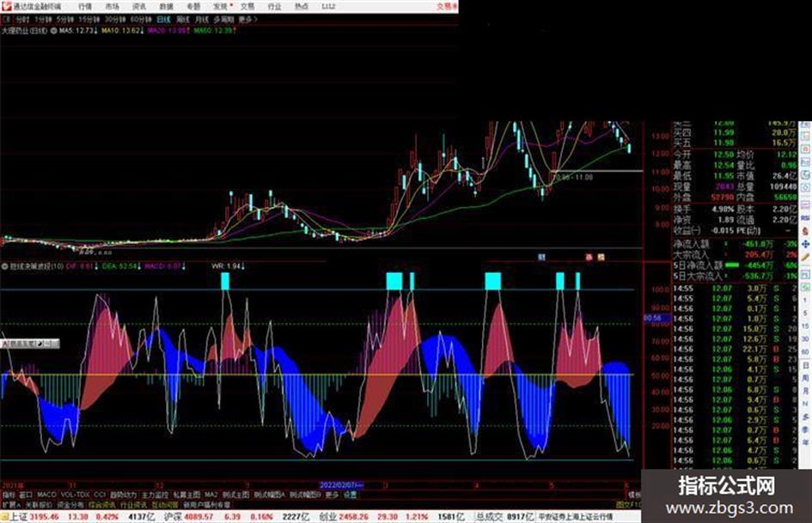Select the 1-minute shortcut in right sidebar
The width and height of the screenshot is (812, 523).
805,301
